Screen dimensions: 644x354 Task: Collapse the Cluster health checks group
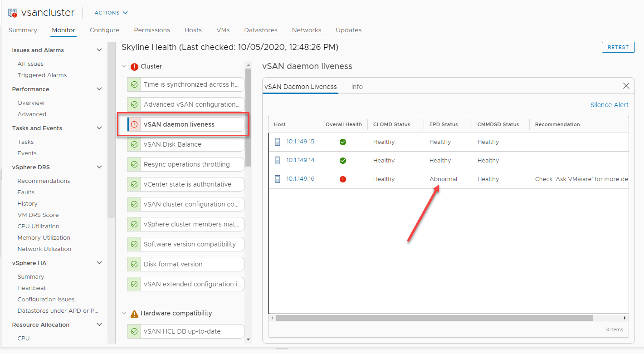pos(124,67)
